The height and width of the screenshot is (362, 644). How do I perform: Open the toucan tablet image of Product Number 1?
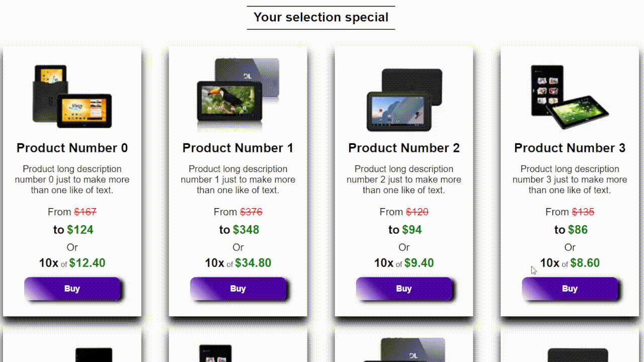coord(238,94)
